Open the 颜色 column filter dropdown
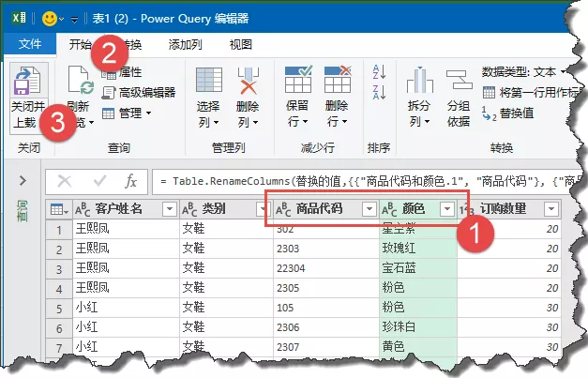 tap(447, 209)
